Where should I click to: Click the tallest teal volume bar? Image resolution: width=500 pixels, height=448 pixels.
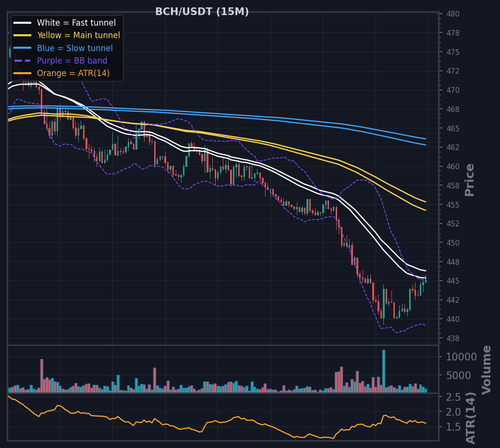(384, 371)
